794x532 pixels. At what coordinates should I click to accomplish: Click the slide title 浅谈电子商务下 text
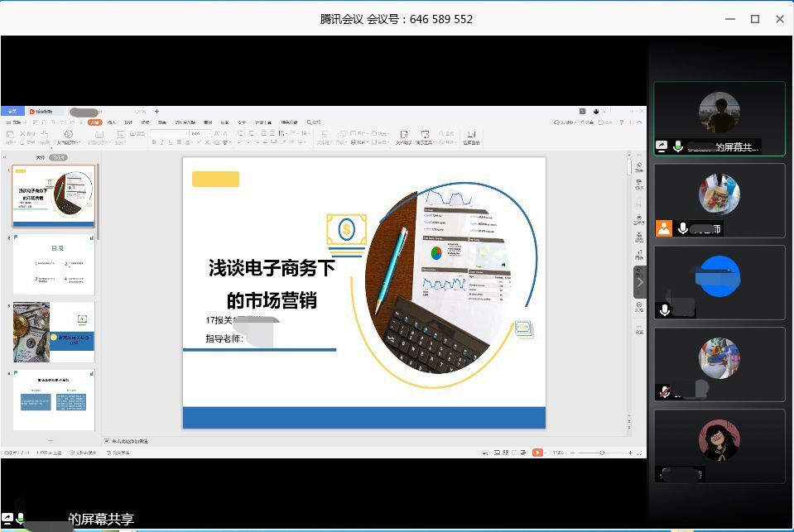click(272, 268)
